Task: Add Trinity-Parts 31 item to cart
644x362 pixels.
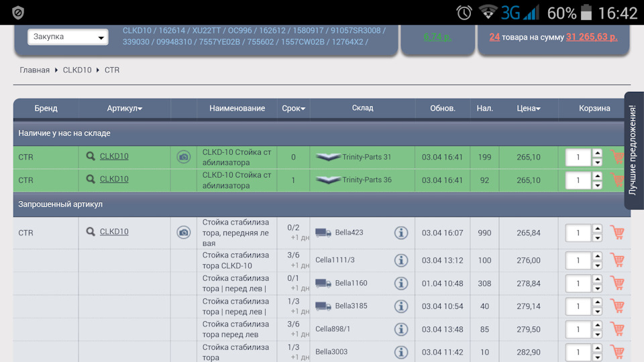Action: pos(617,158)
